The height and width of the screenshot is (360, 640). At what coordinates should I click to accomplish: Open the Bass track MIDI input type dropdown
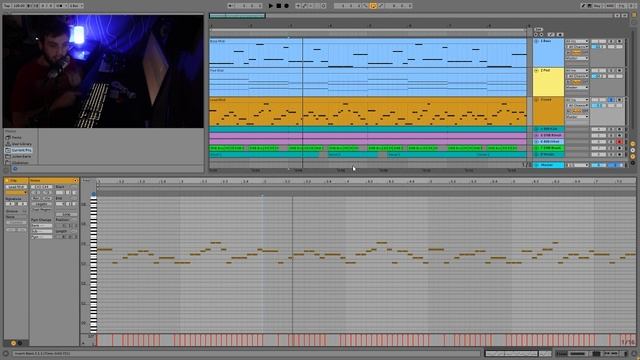click(577, 41)
